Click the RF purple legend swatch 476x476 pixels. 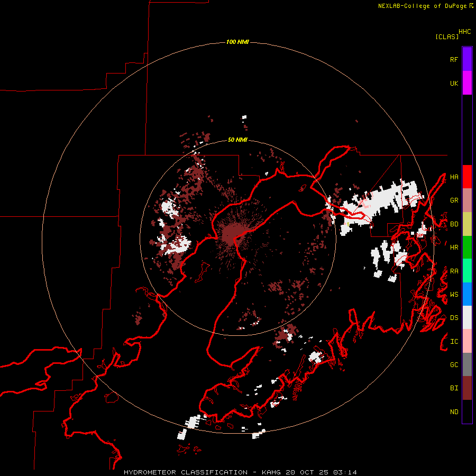click(467, 59)
